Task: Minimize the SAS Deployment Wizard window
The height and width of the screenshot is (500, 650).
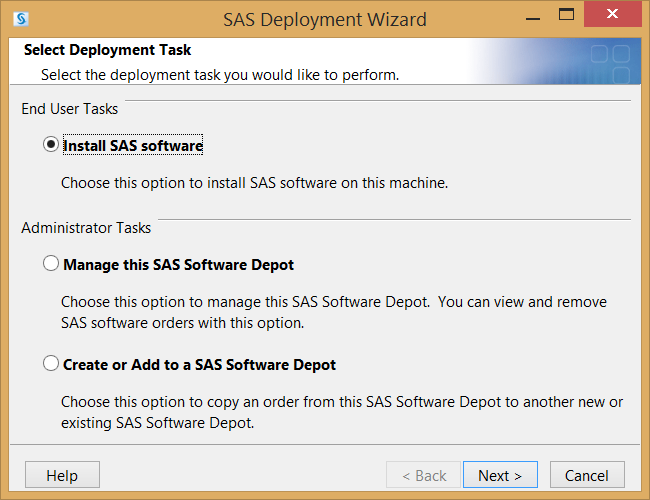Action: tap(533, 19)
